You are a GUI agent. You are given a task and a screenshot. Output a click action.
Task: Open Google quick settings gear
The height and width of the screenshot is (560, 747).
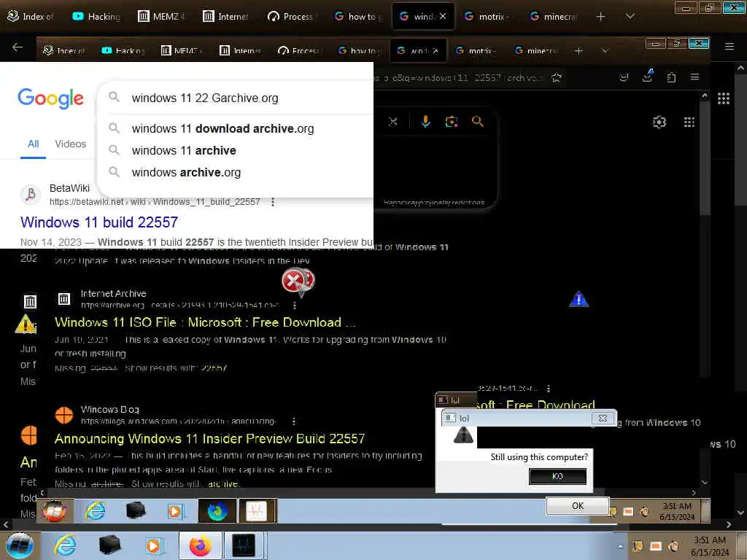point(659,122)
